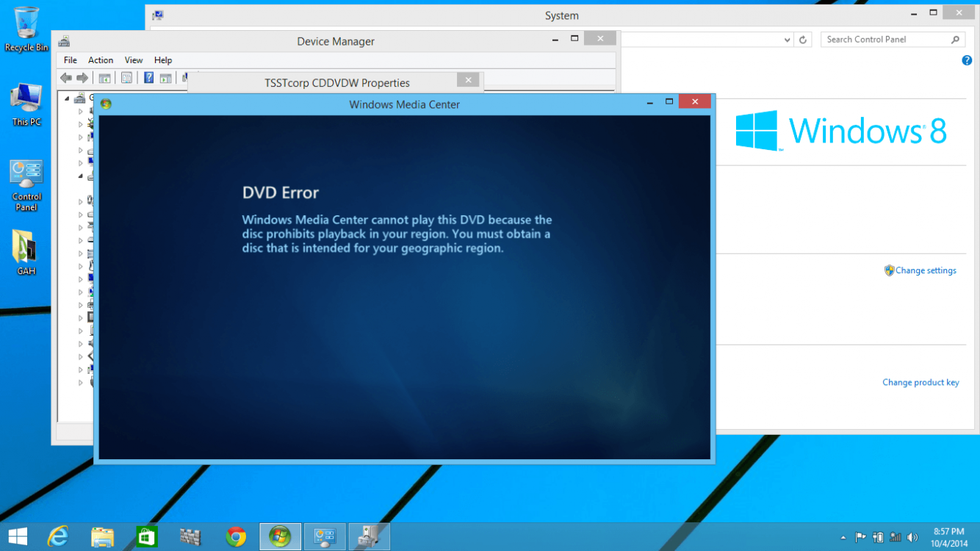Image resolution: width=980 pixels, height=551 pixels.
Task: Click the blue Help toolbar icon
Action: [148, 78]
